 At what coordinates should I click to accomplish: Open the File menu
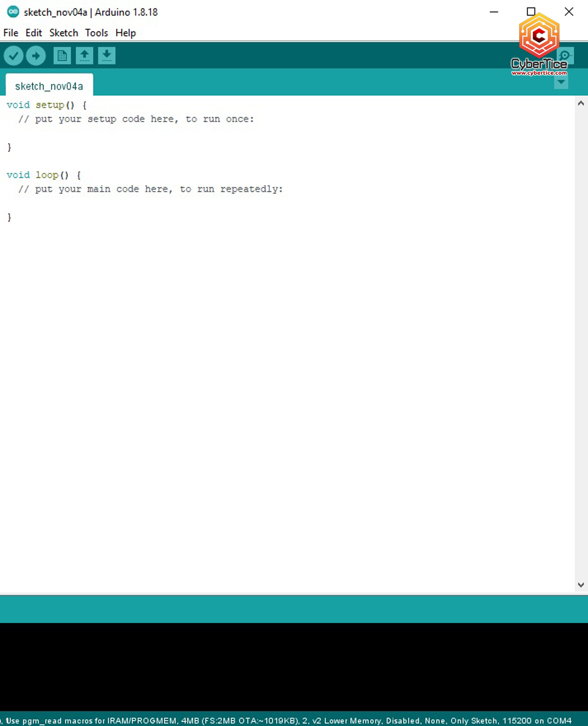click(x=11, y=33)
